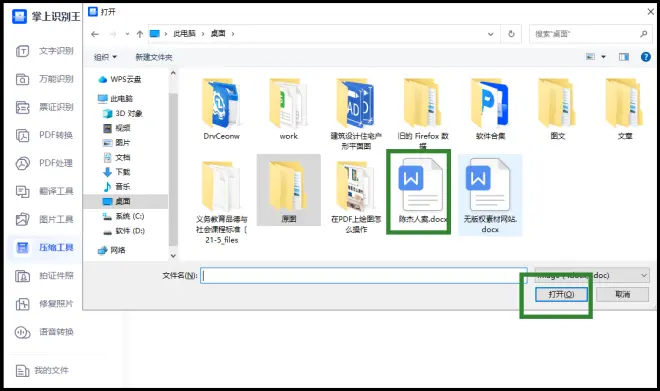This screenshot has height=391, width=660.
Task: Select 图片 in the navigation tree
Action: tap(117, 143)
